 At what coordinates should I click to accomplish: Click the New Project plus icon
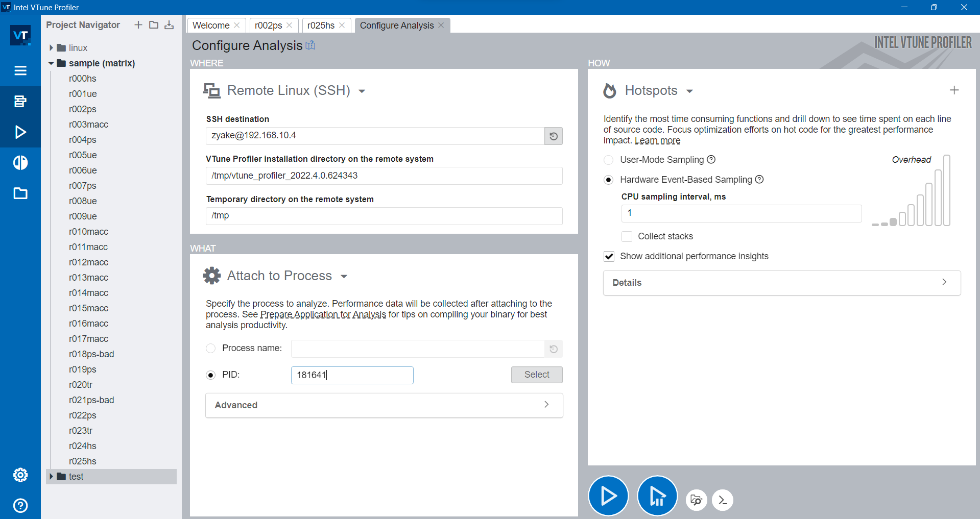(138, 25)
